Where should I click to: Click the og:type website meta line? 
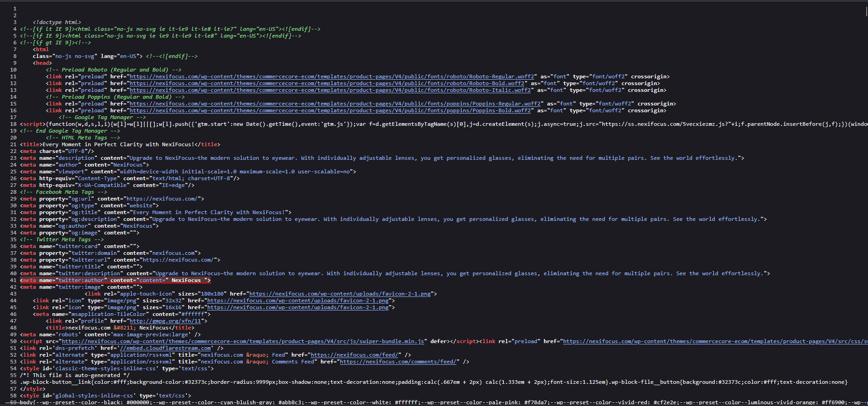(90, 205)
